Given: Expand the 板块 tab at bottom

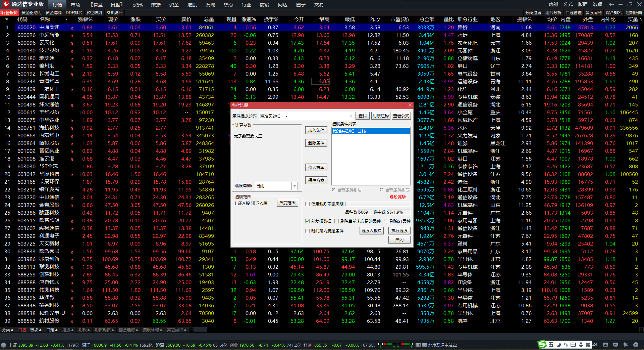Looking at the screenshot, I should 36,330.
